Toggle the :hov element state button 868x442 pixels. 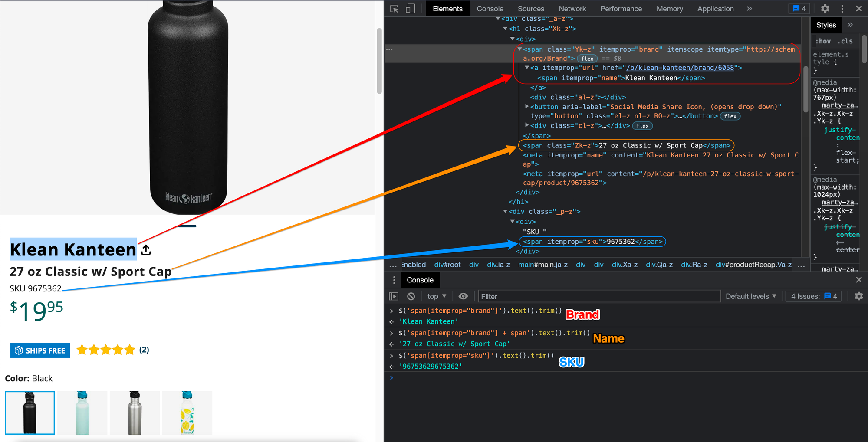click(x=823, y=41)
